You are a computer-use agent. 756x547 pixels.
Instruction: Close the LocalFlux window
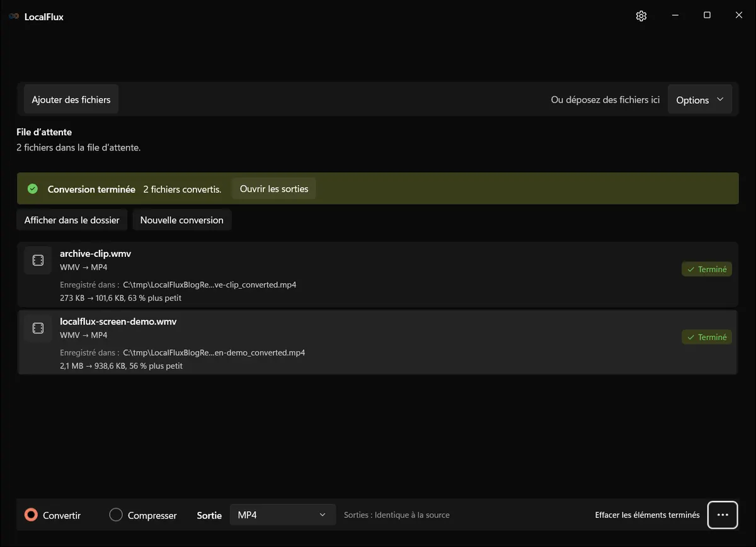(x=739, y=16)
